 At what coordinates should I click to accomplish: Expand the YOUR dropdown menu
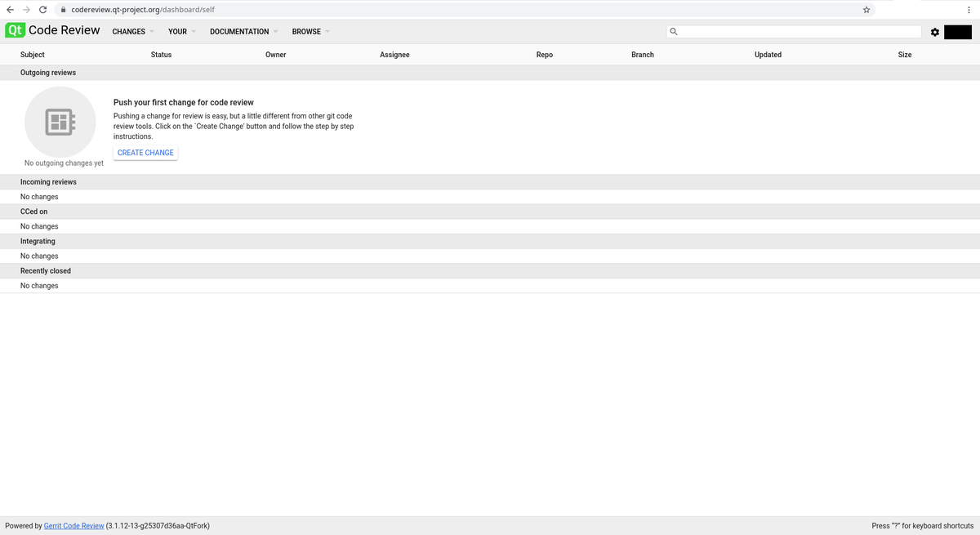click(x=178, y=32)
